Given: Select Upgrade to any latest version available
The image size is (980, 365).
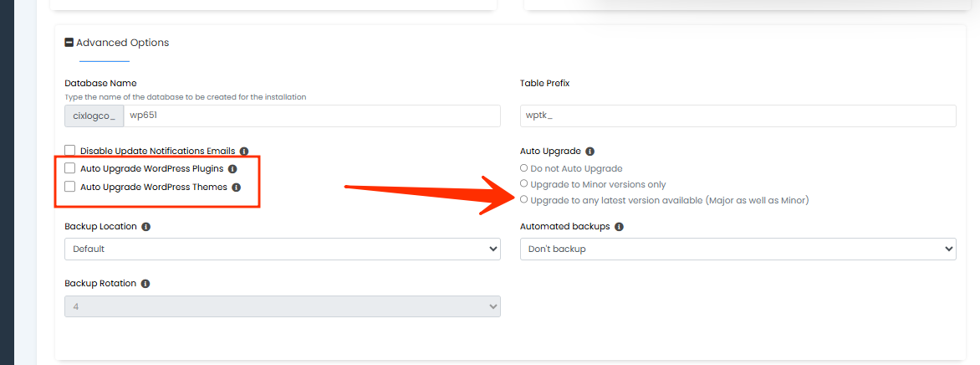Looking at the screenshot, I should point(524,200).
